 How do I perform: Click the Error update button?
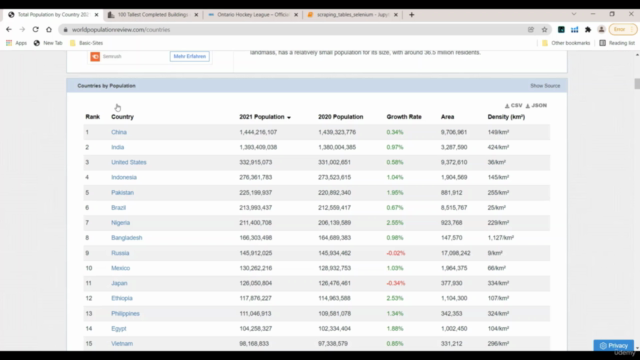[622, 29]
